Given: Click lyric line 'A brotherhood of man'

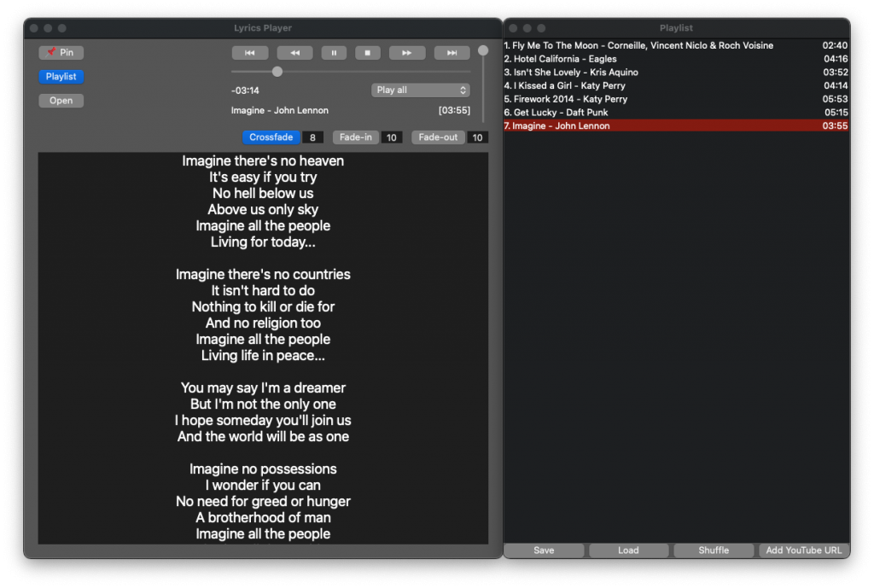Looking at the screenshot, I should (x=263, y=518).
